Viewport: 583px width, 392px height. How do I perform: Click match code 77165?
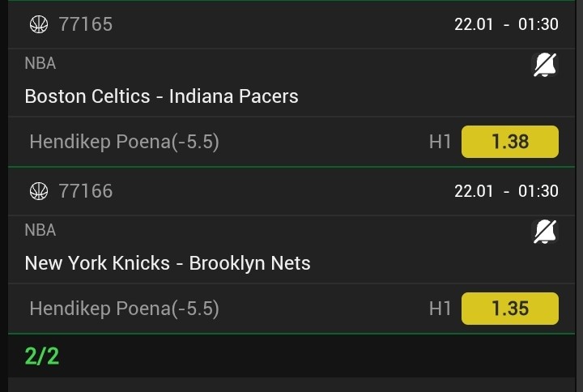point(86,24)
